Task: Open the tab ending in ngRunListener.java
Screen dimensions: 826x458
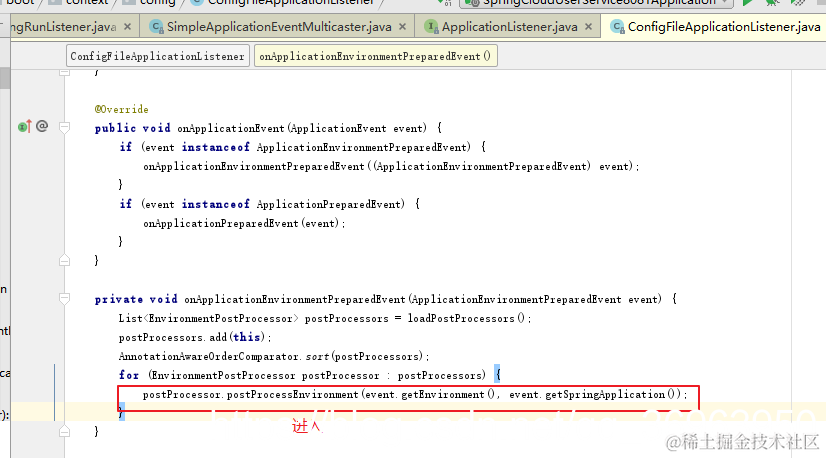Action: [63, 26]
